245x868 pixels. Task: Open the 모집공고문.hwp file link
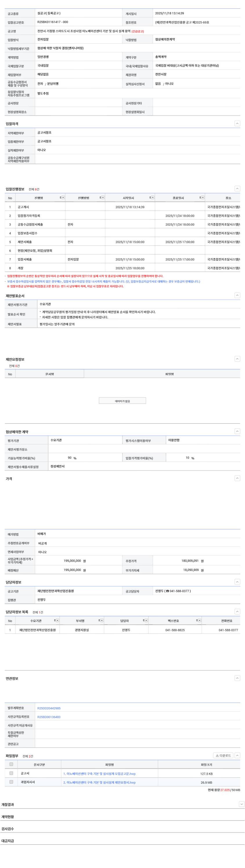tap(99, 774)
